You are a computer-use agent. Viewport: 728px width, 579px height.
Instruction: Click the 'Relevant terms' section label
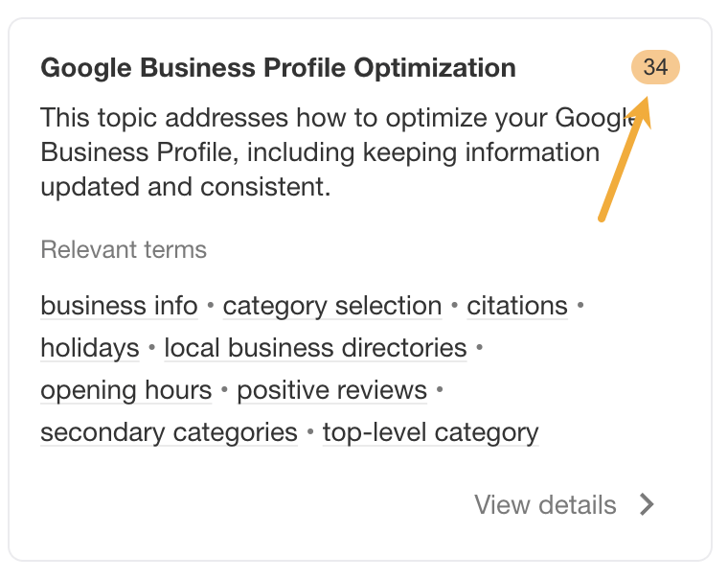(x=124, y=250)
